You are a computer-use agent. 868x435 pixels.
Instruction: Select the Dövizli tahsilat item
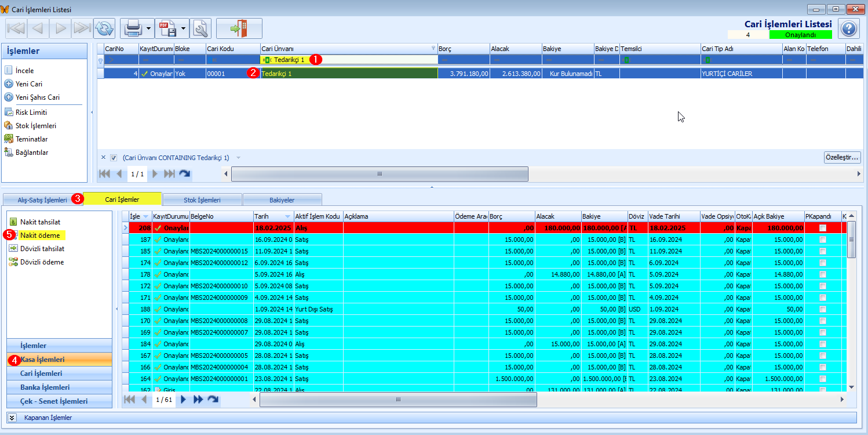[x=42, y=249]
